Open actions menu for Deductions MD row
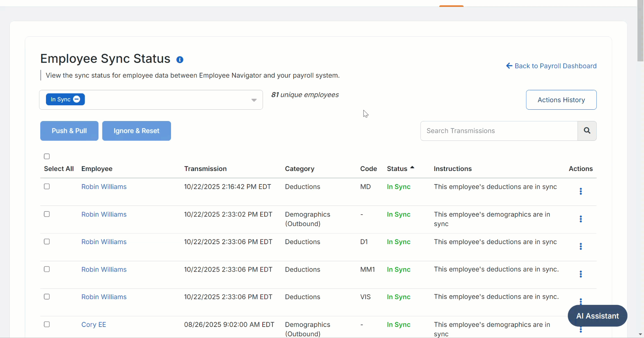Image resolution: width=644 pixels, height=338 pixels. (x=581, y=191)
